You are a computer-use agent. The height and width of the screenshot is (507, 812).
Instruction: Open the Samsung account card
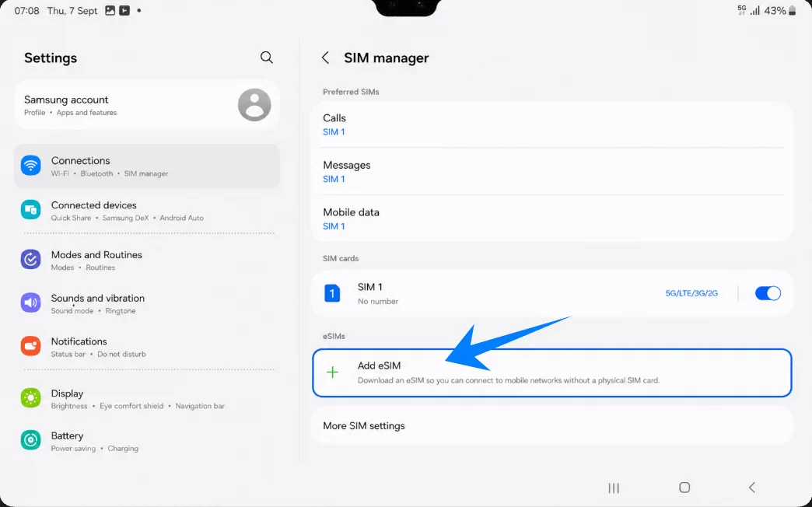[x=147, y=105]
